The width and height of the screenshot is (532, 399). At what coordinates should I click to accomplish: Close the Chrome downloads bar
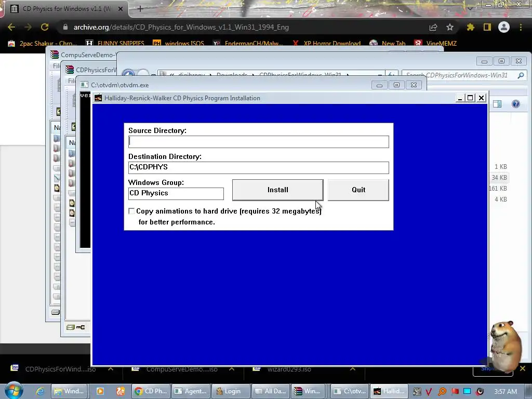[523, 368]
